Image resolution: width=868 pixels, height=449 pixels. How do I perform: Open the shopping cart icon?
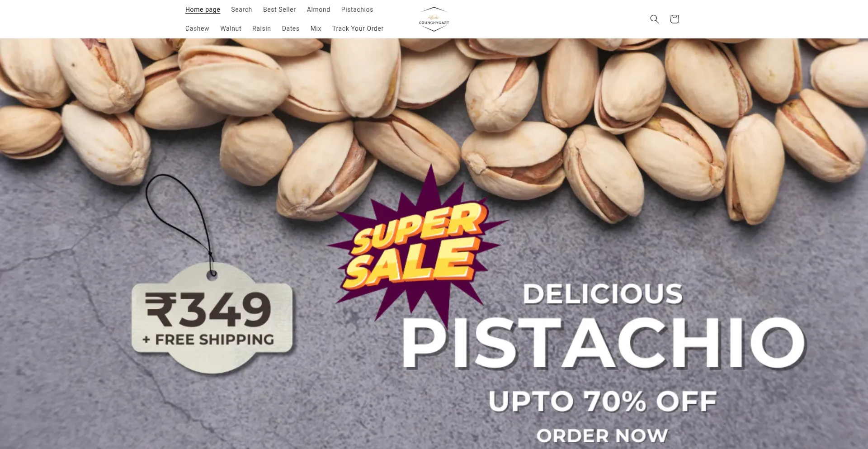click(674, 19)
